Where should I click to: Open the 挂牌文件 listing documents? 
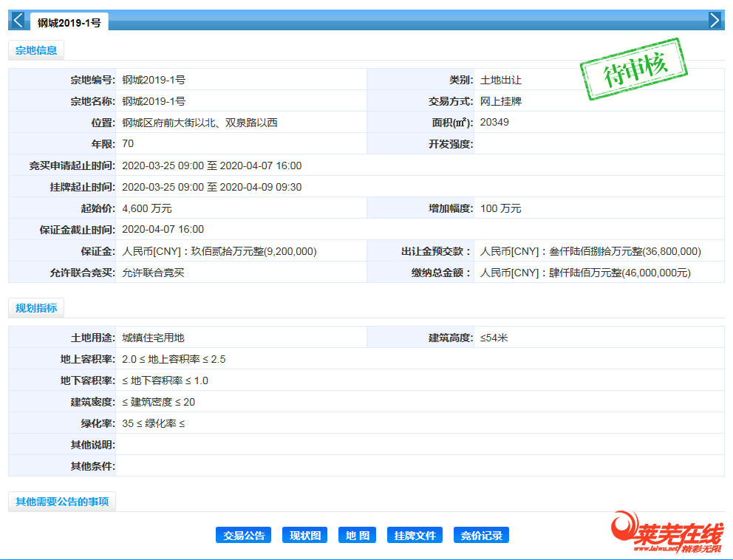pos(415,534)
